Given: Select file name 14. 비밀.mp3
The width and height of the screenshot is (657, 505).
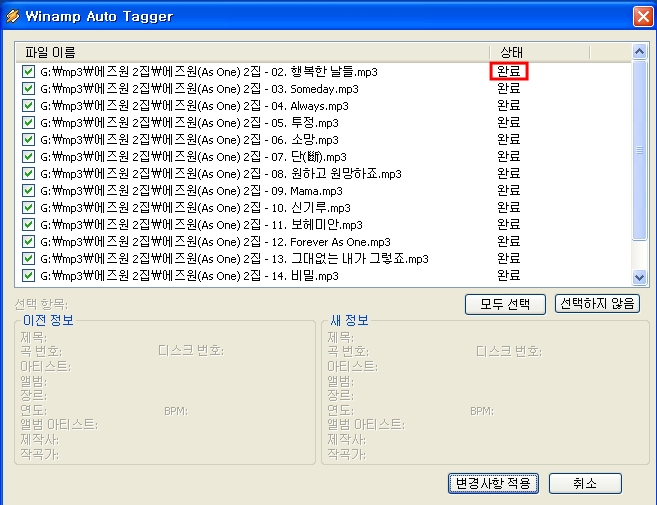Looking at the screenshot, I should pos(189,276).
